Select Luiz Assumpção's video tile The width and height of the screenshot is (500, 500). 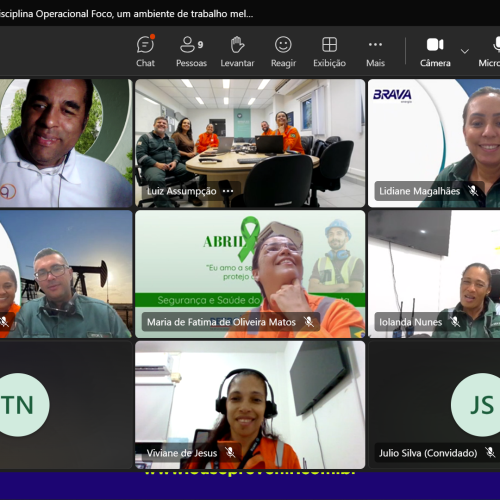(250, 143)
